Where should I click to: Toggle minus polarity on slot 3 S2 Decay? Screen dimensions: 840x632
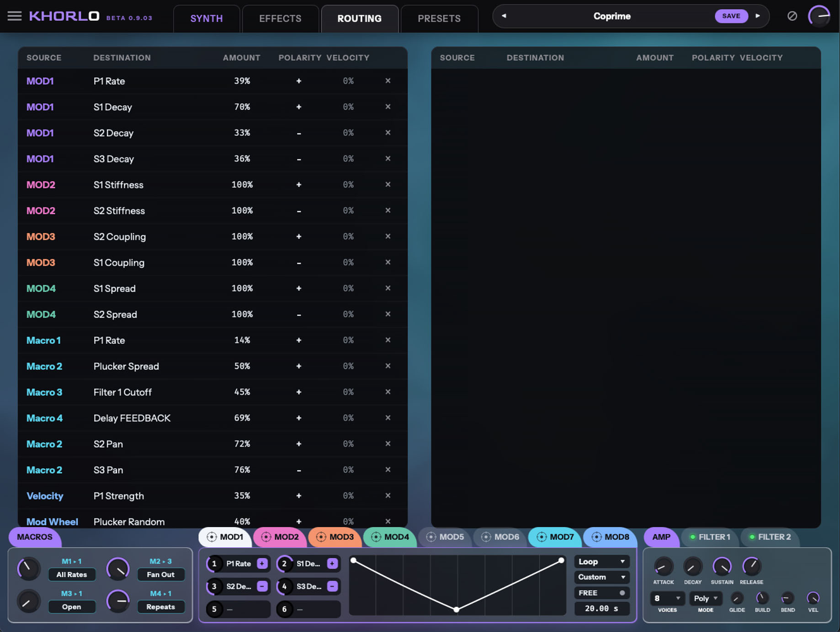coord(262,586)
